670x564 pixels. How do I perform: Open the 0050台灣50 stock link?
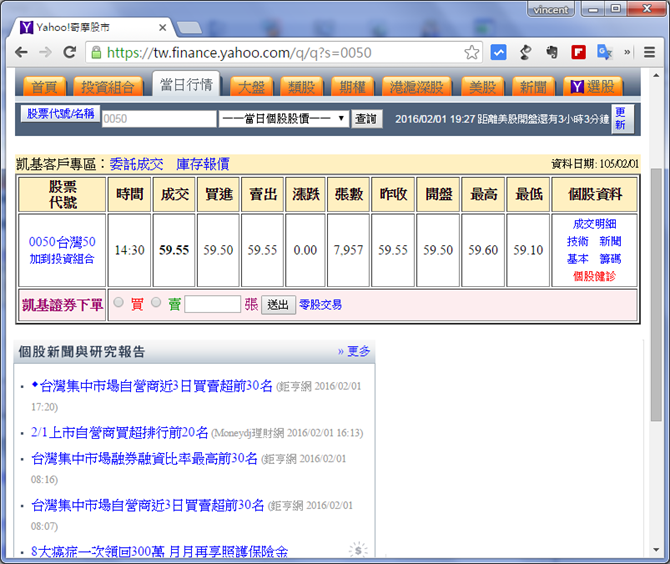click(x=62, y=242)
